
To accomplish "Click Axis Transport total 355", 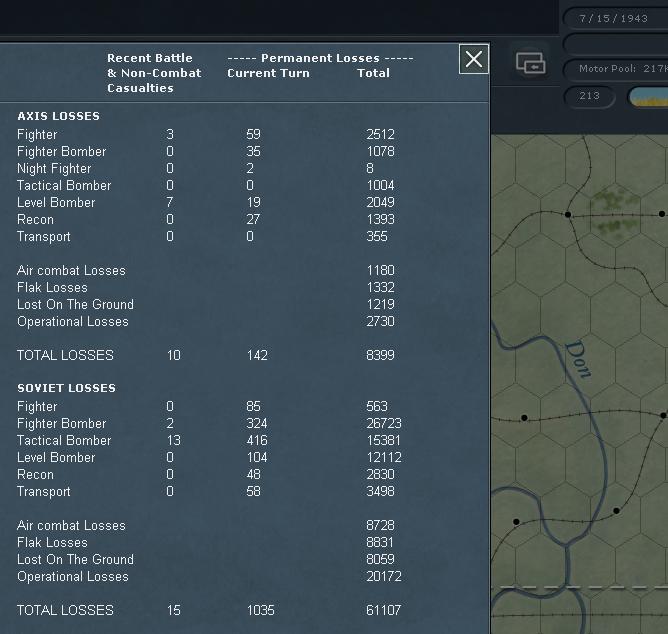I will click(377, 236).
